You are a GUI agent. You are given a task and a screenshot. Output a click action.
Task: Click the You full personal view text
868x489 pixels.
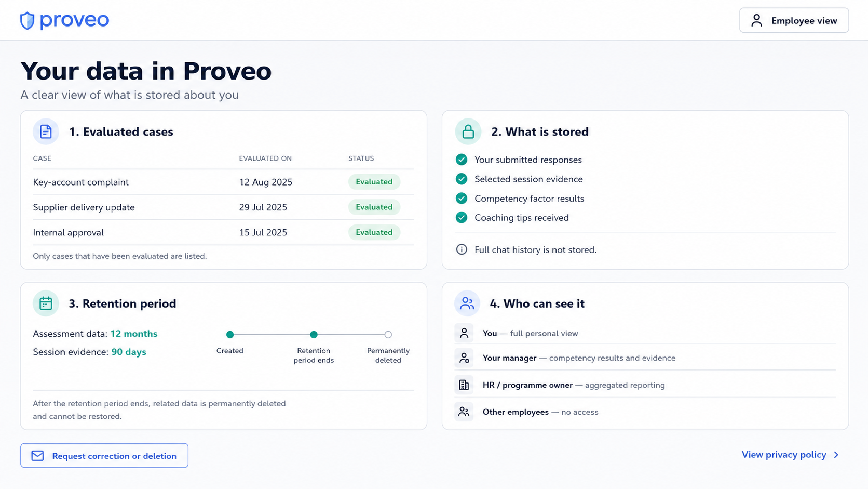531,333
